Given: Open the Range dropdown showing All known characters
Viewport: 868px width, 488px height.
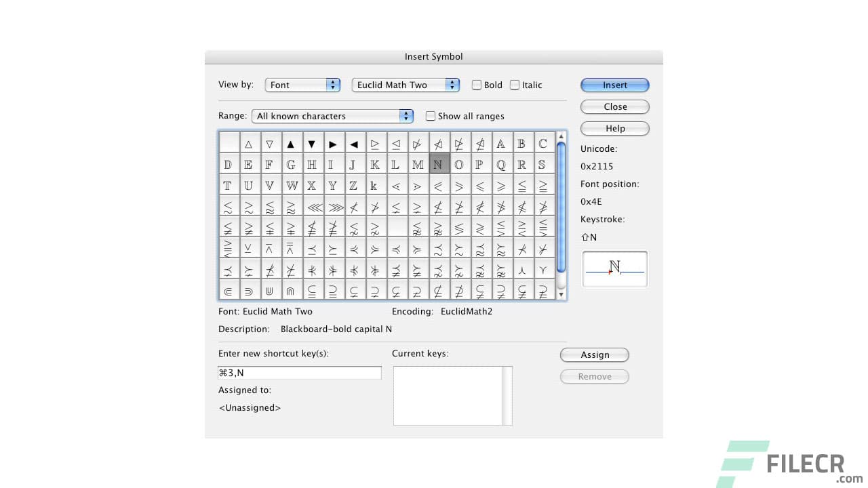Looking at the screenshot, I should click(332, 116).
